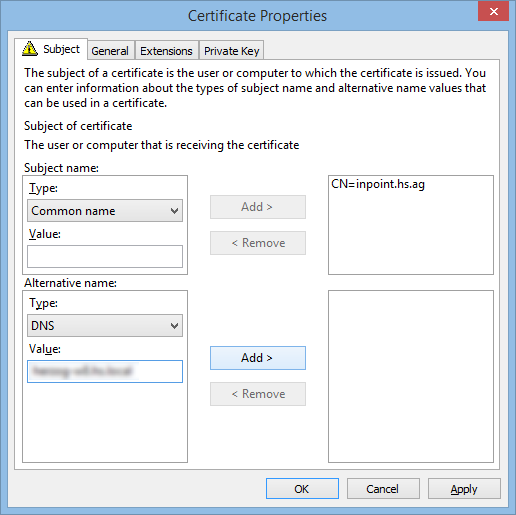Image resolution: width=516 pixels, height=515 pixels.
Task: Confirm with the OK button
Action: pyautogui.click(x=302, y=489)
